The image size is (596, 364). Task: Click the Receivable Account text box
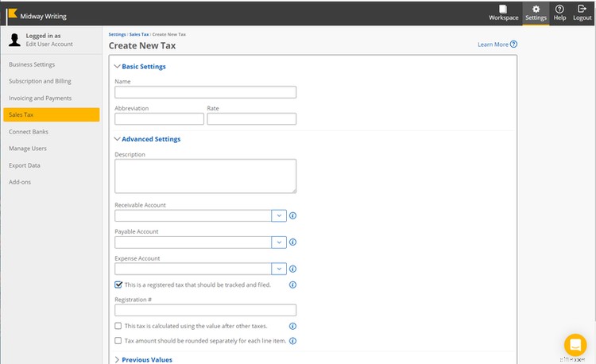(193, 215)
